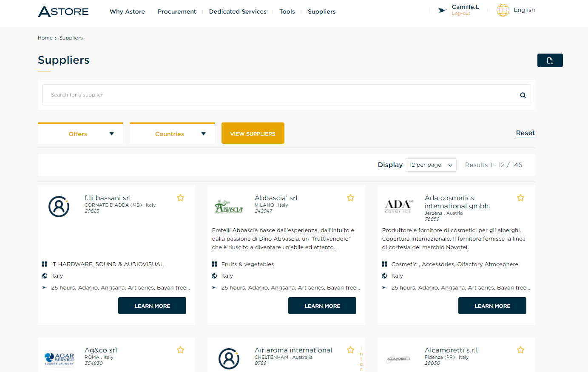588x372 pixels.
Task: Click the Abbascia logo thumbnail
Action: [229, 207]
